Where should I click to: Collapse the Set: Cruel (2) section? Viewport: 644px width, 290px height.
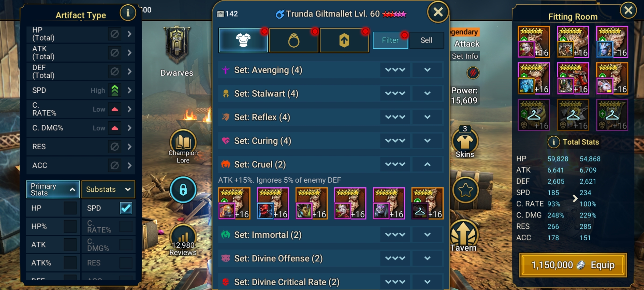(x=427, y=164)
